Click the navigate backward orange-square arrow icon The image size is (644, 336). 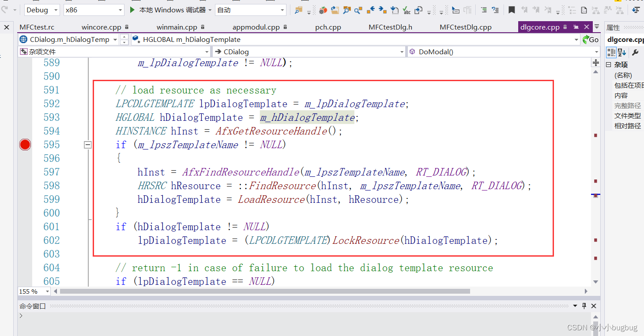(371, 10)
